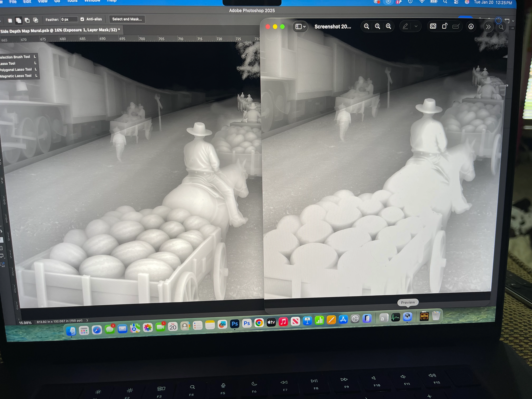The height and width of the screenshot is (399, 532).
Task: Show the Markup toolbar in Preview
Action: coord(471,27)
